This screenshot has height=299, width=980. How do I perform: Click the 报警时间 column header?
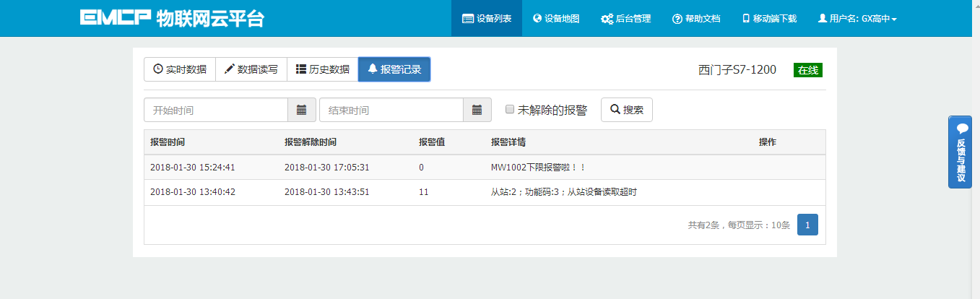click(x=168, y=142)
